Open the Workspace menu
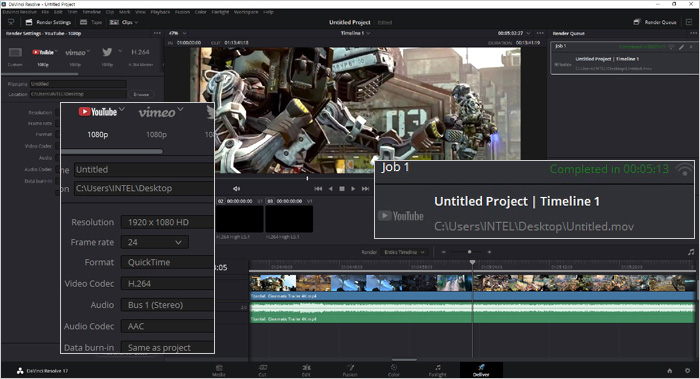This screenshot has width=700, height=379. (x=246, y=12)
